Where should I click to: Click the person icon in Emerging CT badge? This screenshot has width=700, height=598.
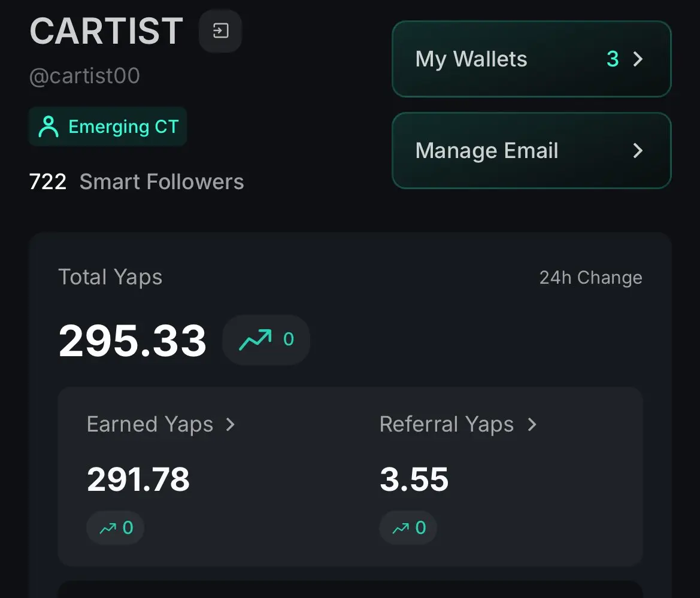pyautogui.click(x=49, y=126)
